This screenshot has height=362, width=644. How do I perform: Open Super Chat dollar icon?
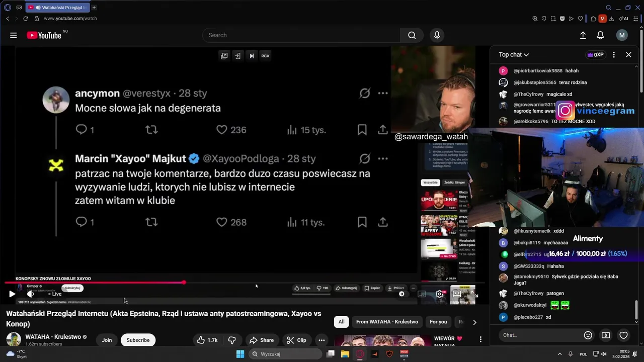606,335
